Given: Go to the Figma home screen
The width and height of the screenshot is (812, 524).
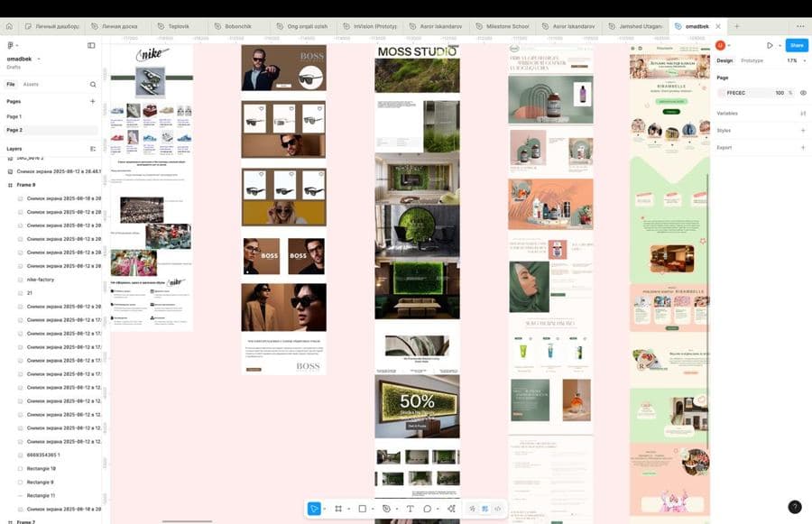Looking at the screenshot, I should click(9, 26).
